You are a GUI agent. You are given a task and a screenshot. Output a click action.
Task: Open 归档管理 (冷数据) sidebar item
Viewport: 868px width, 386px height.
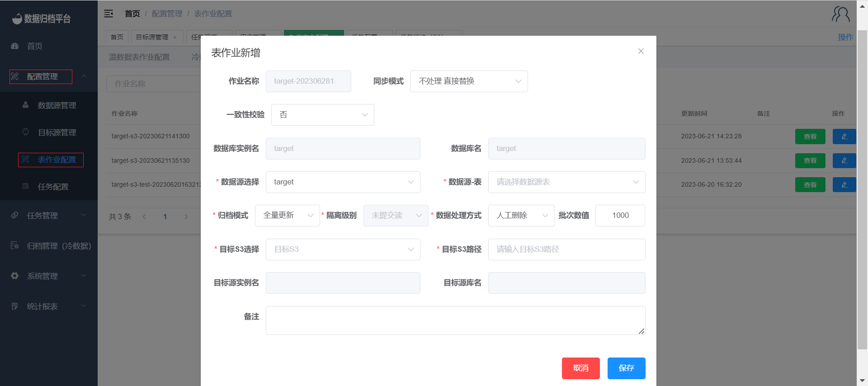tap(49, 245)
